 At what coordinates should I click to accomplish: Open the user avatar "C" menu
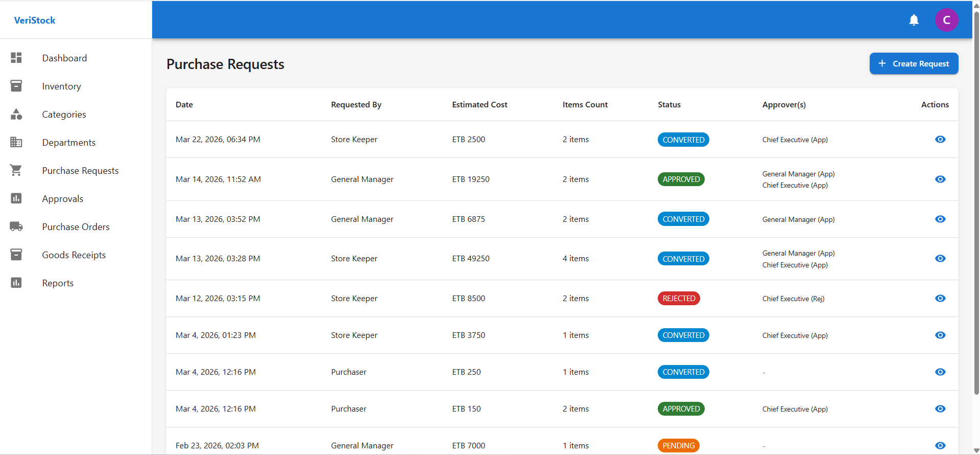click(x=946, y=20)
